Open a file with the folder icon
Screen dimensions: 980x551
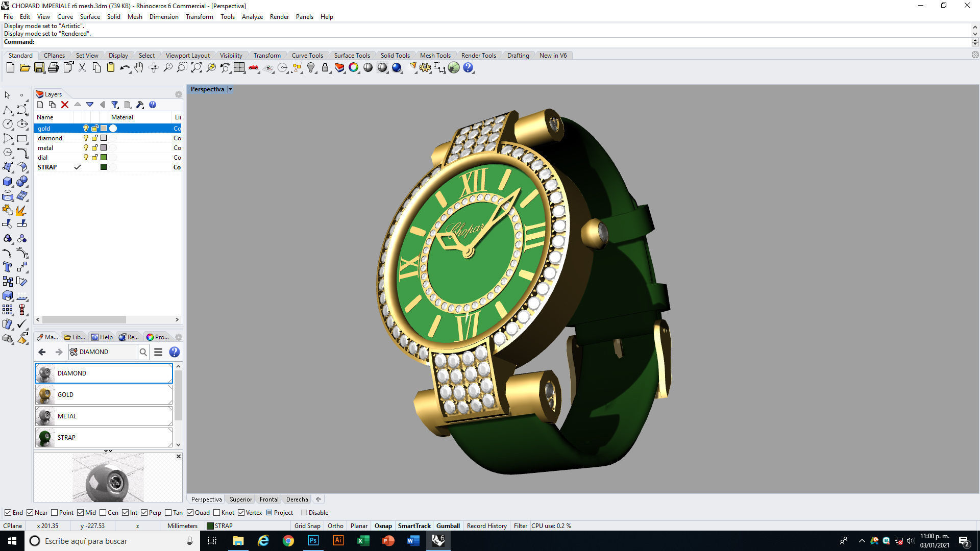coord(24,68)
